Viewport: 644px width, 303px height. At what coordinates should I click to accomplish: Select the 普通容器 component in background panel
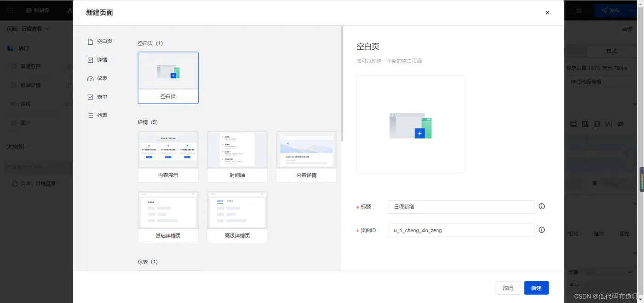pyautogui.click(x=26, y=66)
